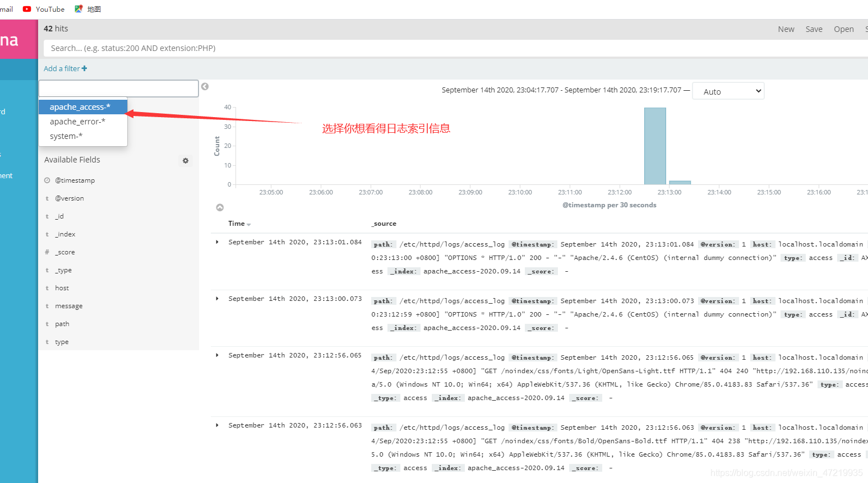Select the _index field
Screen dimensions: 868x483
[65, 234]
